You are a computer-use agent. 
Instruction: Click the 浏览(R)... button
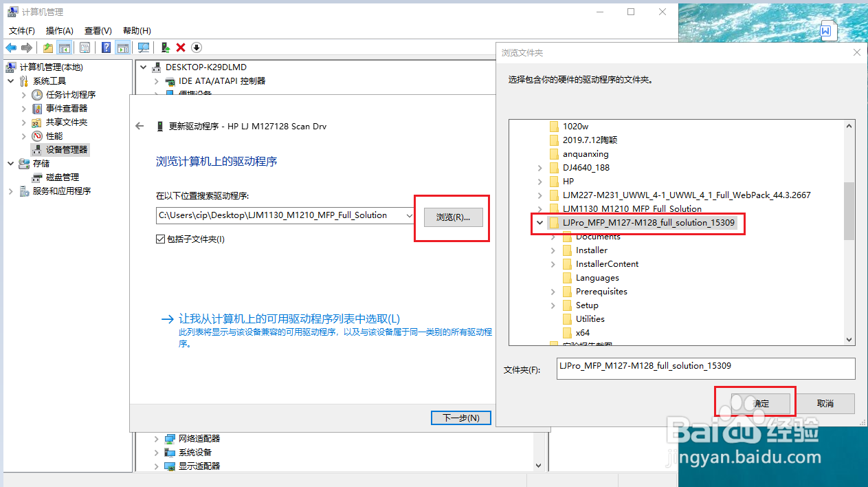click(453, 217)
